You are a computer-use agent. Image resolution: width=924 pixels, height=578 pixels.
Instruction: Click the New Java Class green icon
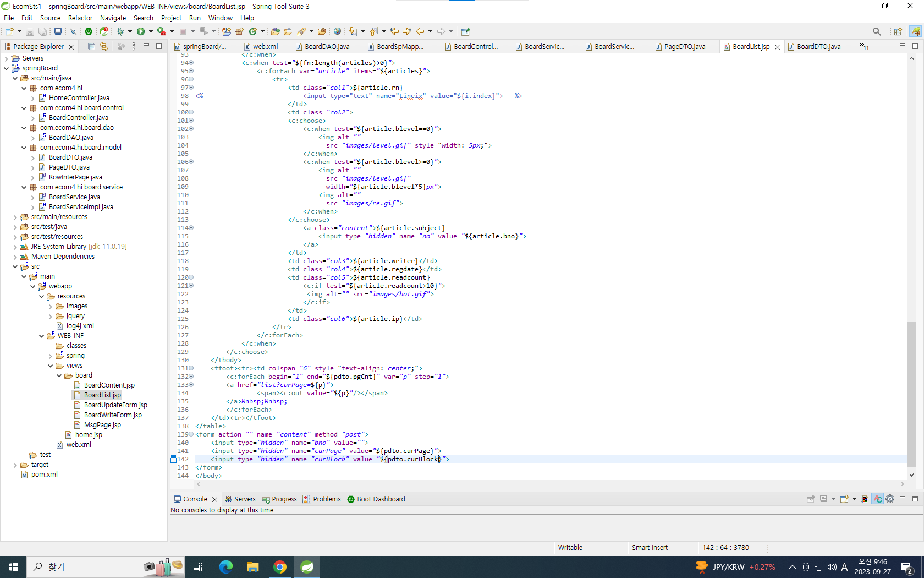[x=253, y=31]
